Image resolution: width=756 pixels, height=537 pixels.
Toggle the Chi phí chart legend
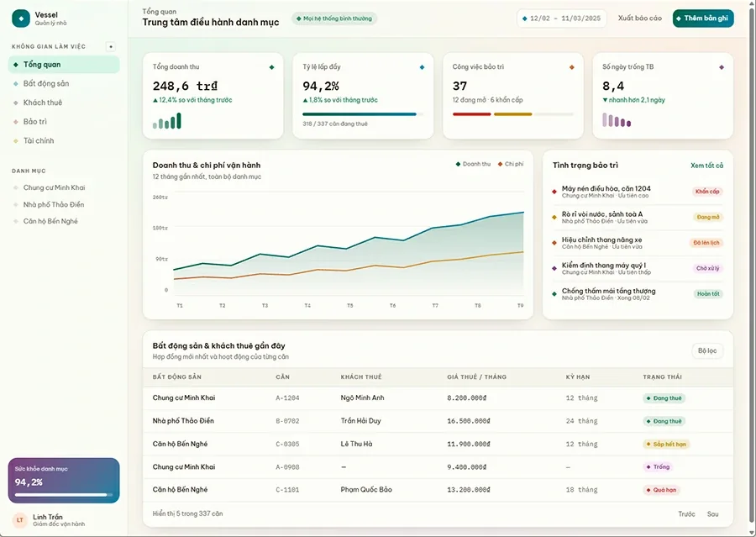pyautogui.click(x=511, y=164)
